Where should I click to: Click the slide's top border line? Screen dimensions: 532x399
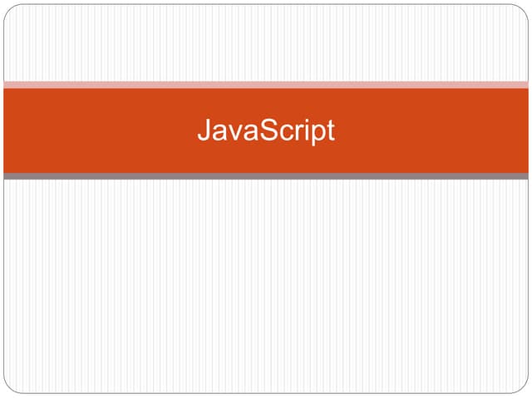point(266,5)
